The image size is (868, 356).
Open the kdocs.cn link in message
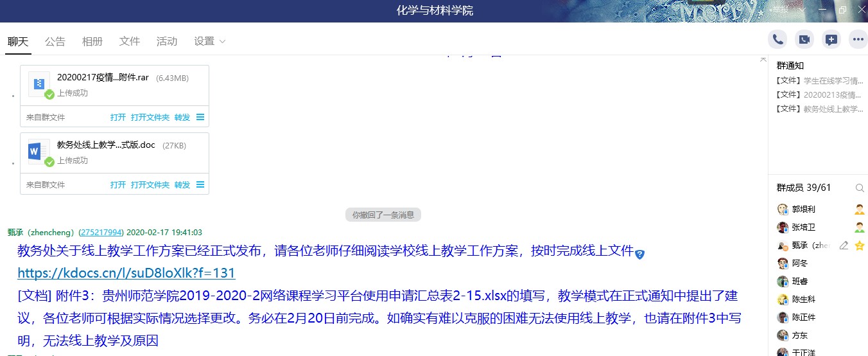pos(126,273)
